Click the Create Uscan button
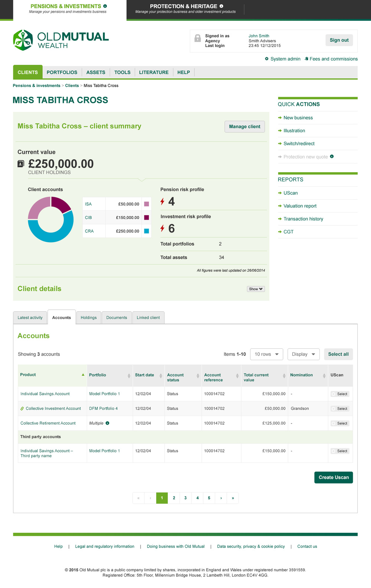Screen dimensions: 371x588 [334, 477]
